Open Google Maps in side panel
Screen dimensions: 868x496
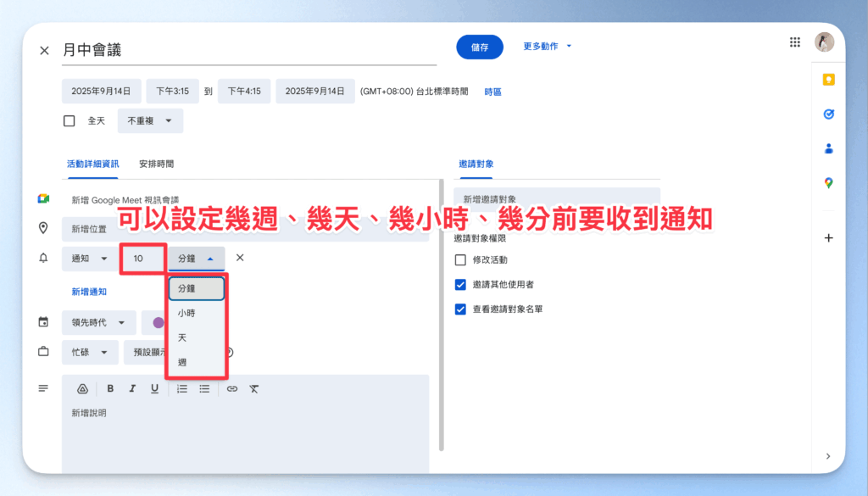(x=828, y=183)
